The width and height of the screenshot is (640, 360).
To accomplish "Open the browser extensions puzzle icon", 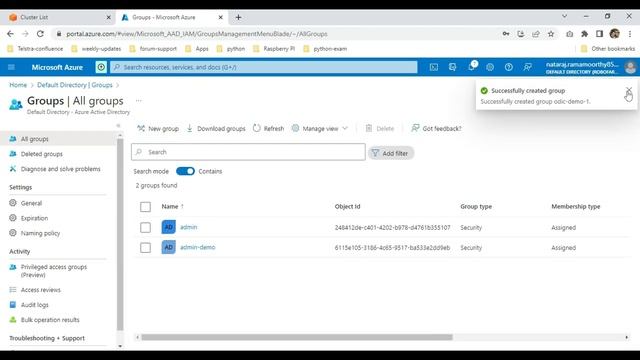I will [x=584, y=34].
